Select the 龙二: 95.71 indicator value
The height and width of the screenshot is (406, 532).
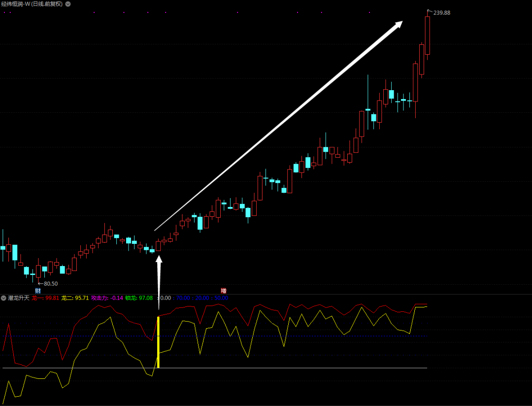[x=75, y=298]
